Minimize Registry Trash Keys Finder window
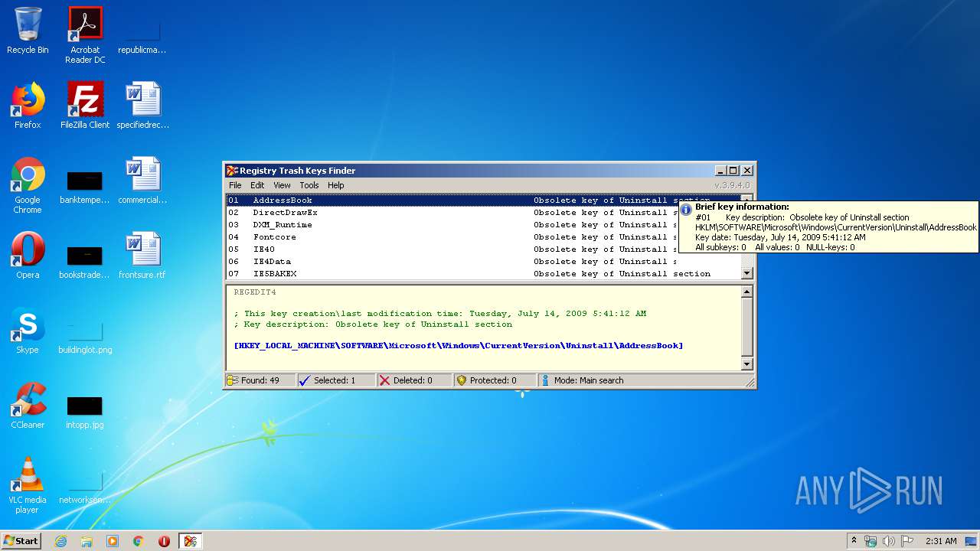This screenshot has width=980, height=551. tap(720, 171)
